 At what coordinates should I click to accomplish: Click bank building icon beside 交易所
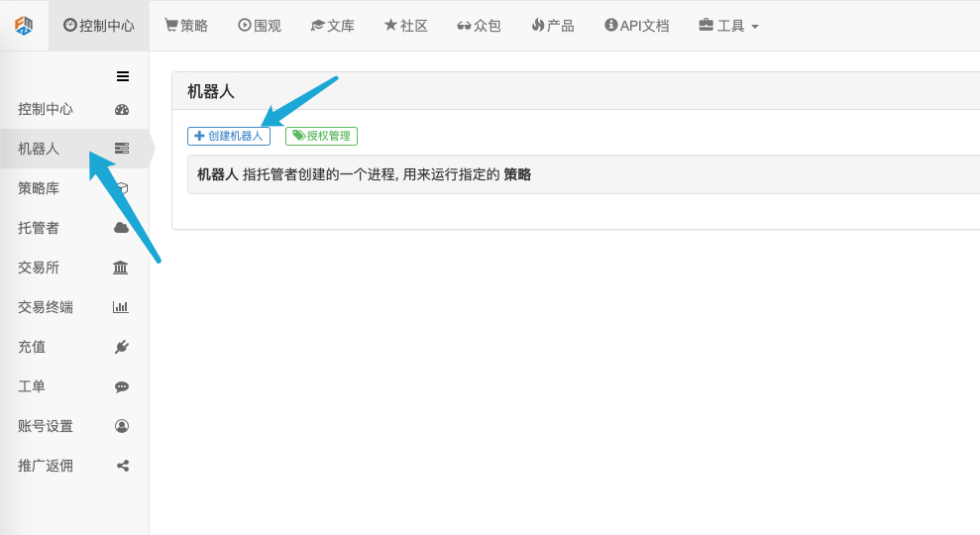(120, 267)
